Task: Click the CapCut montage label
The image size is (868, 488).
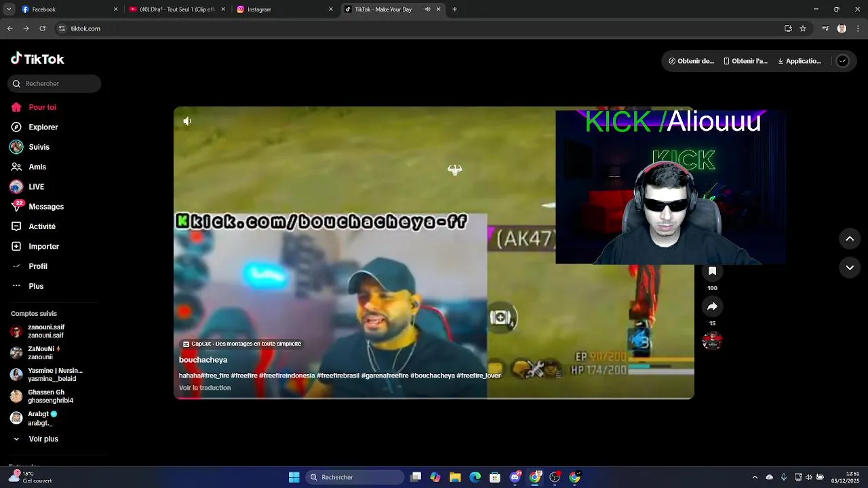Action: click(242, 344)
